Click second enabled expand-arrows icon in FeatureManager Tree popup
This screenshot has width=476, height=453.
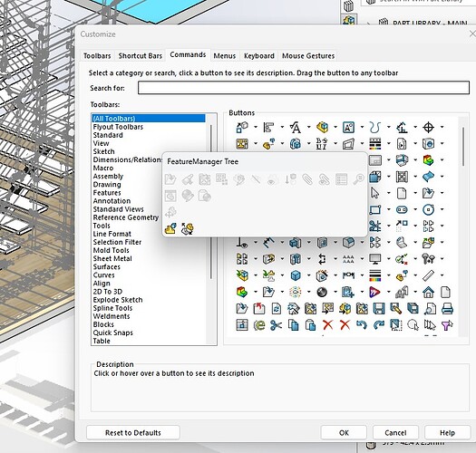pos(188,229)
